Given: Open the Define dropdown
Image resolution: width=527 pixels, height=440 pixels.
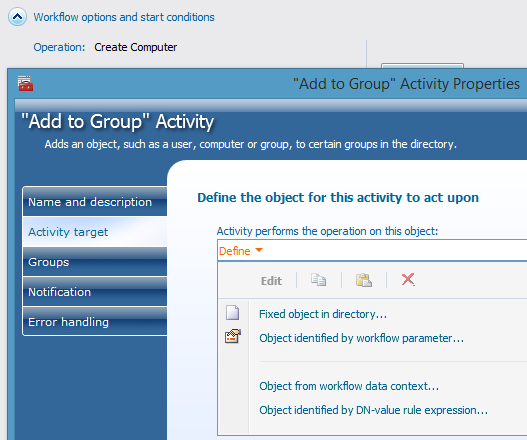Looking at the screenshot, I should pyautogui.click(x=241, y=251).
